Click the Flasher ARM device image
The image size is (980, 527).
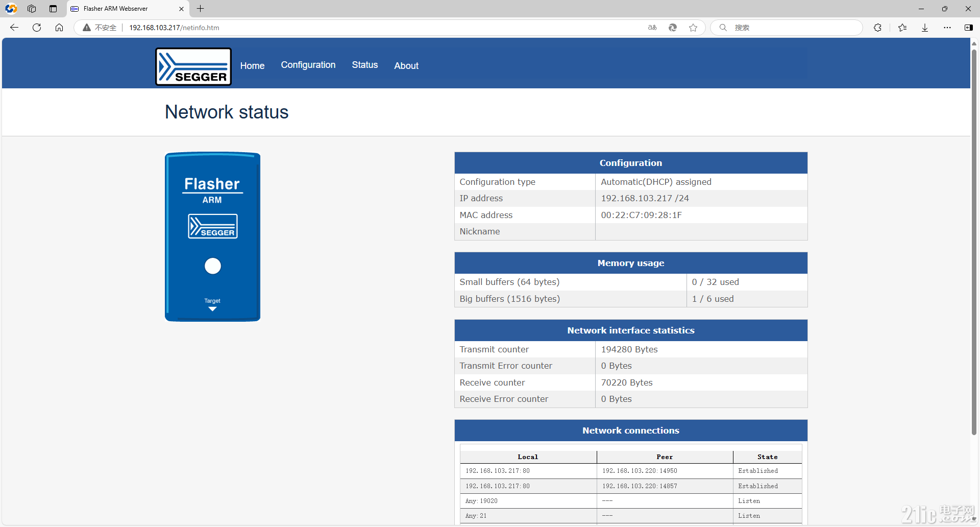(x=212, y=237)
